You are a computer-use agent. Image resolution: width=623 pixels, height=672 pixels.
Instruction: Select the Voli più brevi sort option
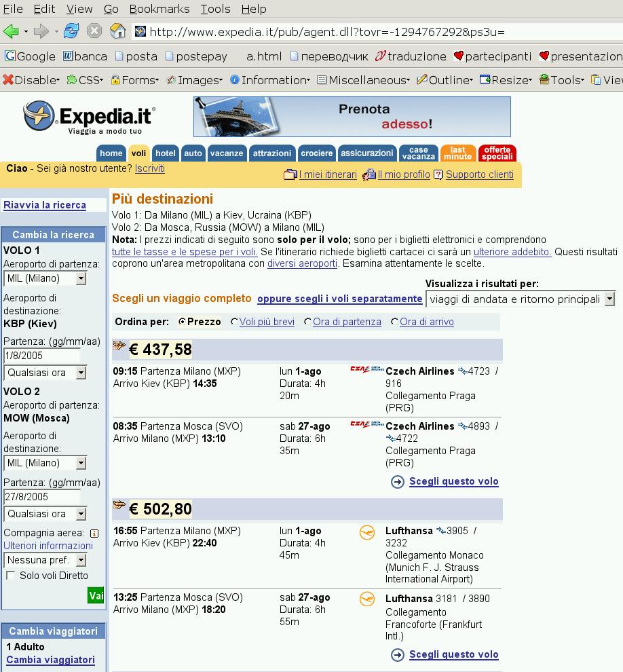[235, 322]
